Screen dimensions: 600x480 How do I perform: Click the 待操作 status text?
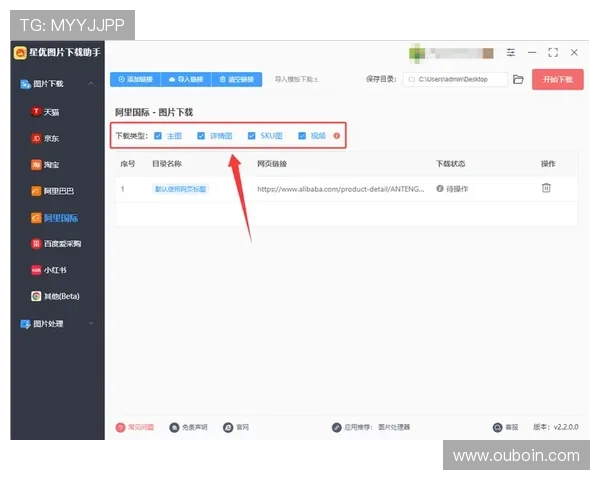pos(457,189)
